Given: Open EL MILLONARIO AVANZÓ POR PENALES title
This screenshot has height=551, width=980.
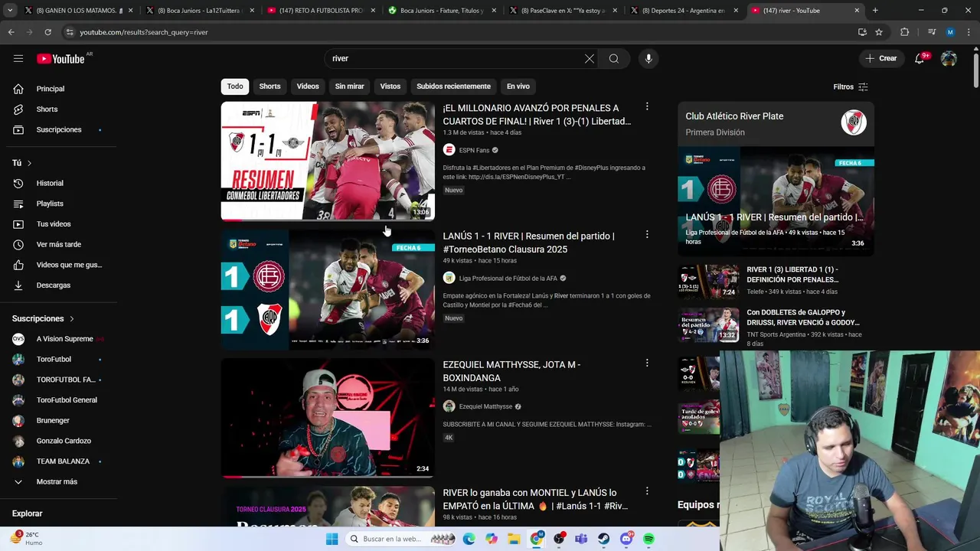Looking at the screenshot, I should [x=537, y=115].
